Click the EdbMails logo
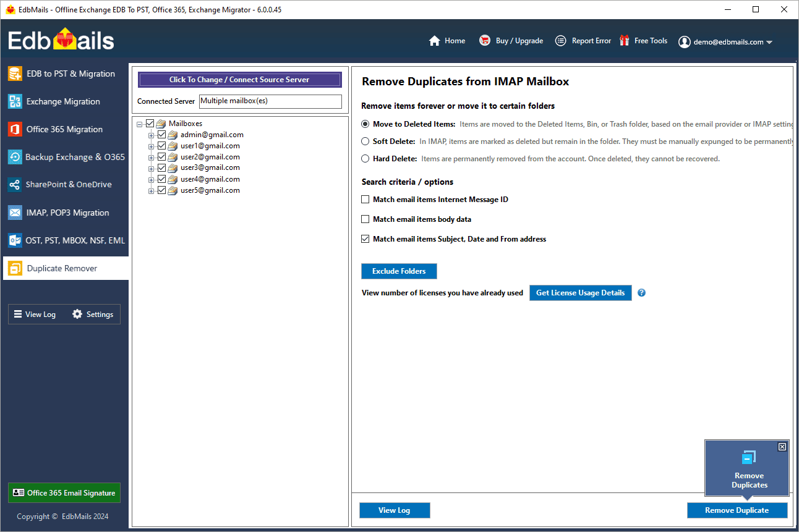This screenshot has width=799, height=532. tap(61, 40)
